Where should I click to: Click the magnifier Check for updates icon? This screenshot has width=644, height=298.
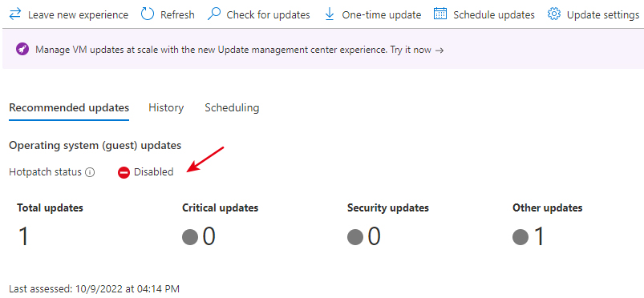point(214,14)
